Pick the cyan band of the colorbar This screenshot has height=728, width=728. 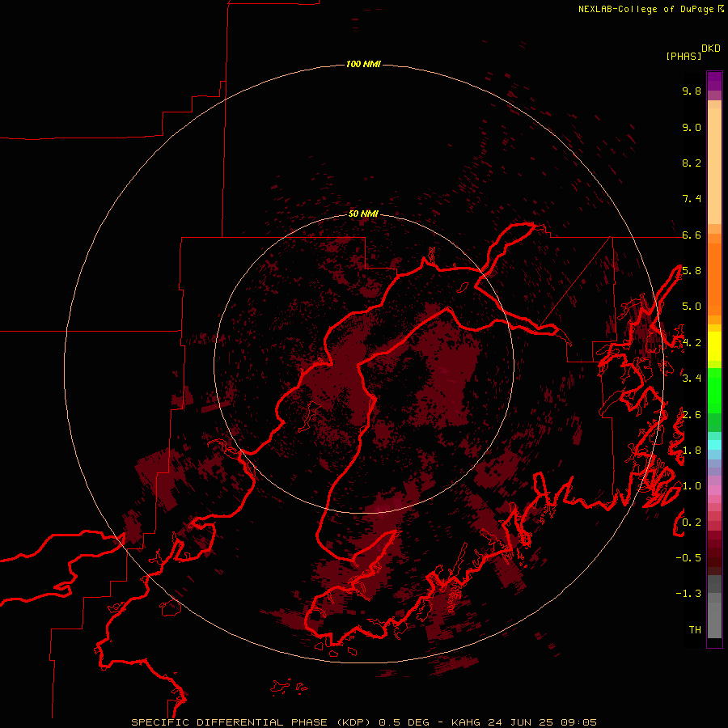click(714, 445)
